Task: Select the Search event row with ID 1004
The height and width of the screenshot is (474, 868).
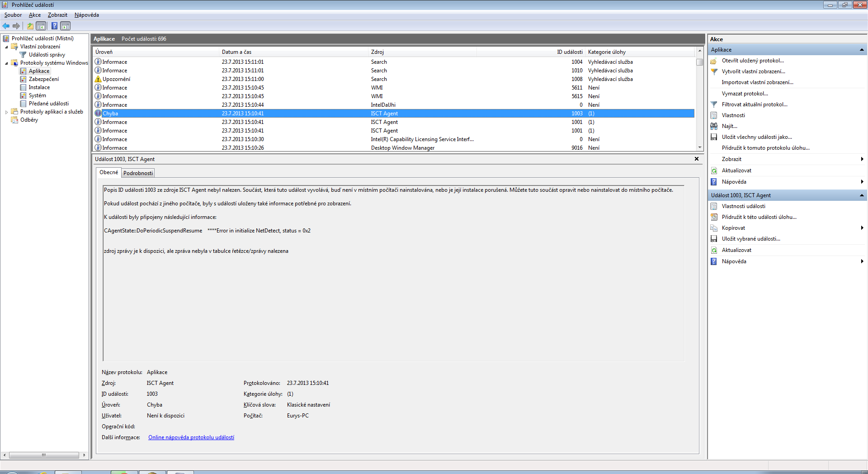Action: click(x=394, y=62)
